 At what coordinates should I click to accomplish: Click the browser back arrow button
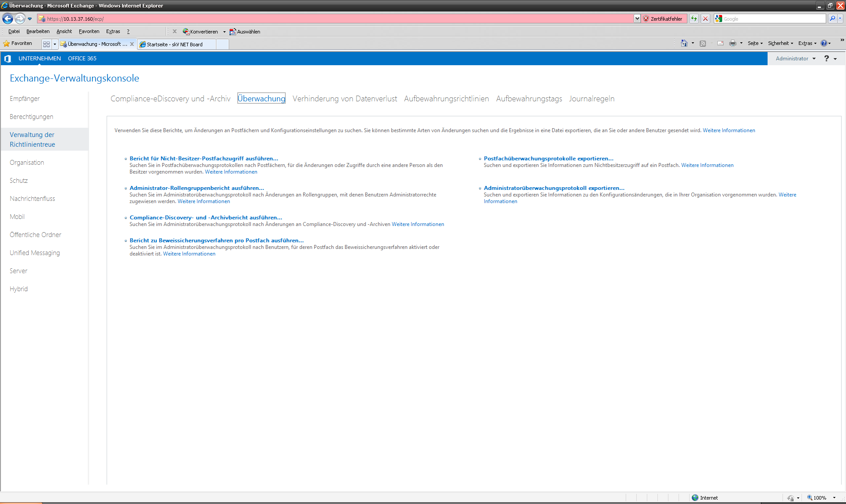click(x=7, y=19)
